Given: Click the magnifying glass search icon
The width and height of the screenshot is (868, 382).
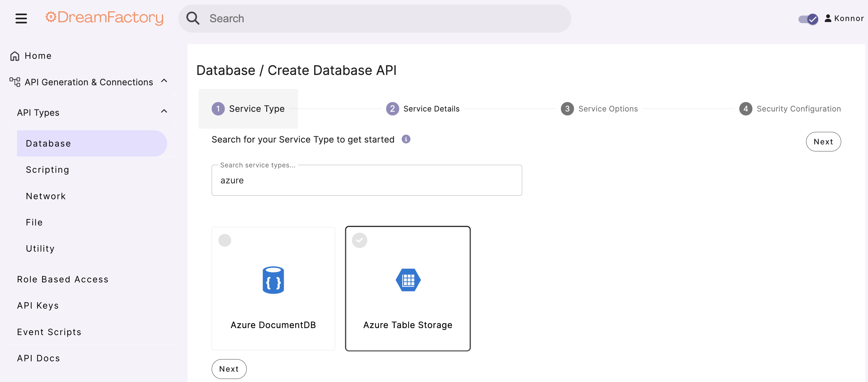Looking at the screenshot, I should [x=193, y=18].
